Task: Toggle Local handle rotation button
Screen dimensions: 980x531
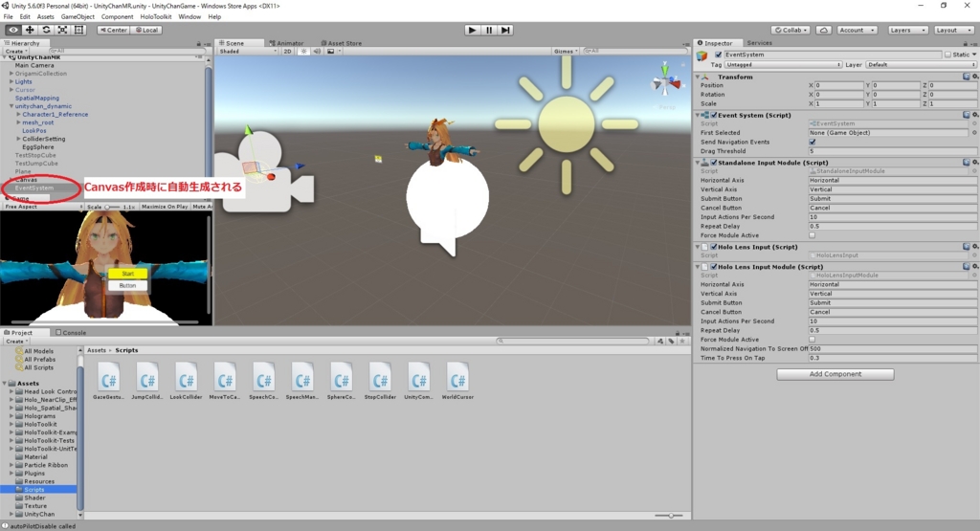Action: point(146,30)
